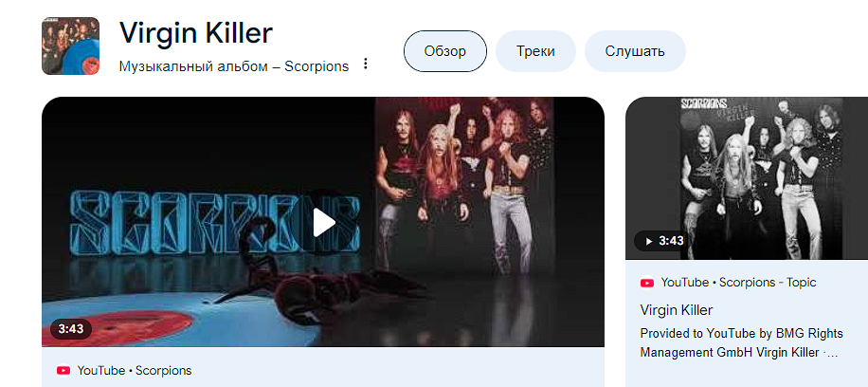
Task: Play the main Scorpions video
Action: coord(323,222)
